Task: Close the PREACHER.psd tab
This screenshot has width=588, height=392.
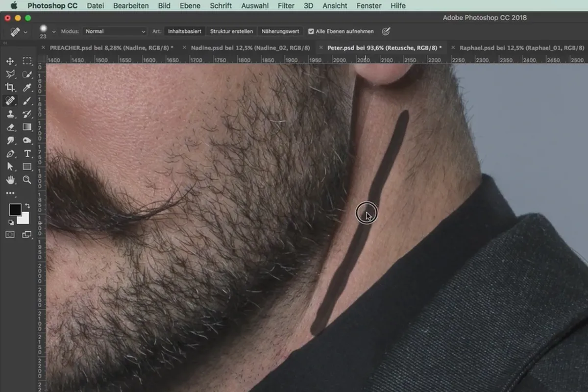Action: tap(43, 48)
